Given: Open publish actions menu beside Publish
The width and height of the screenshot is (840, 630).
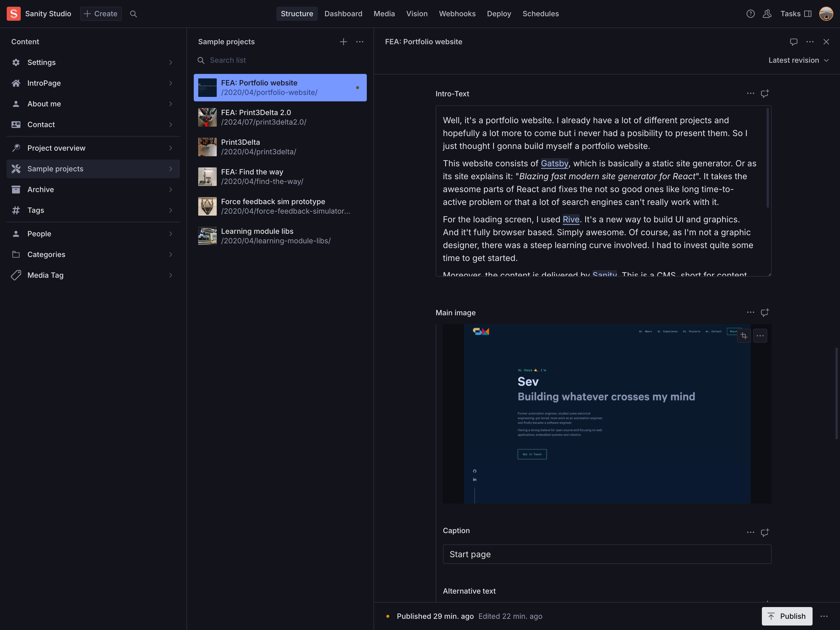Looking at the screenshot, I should click(x=824, y=616).
